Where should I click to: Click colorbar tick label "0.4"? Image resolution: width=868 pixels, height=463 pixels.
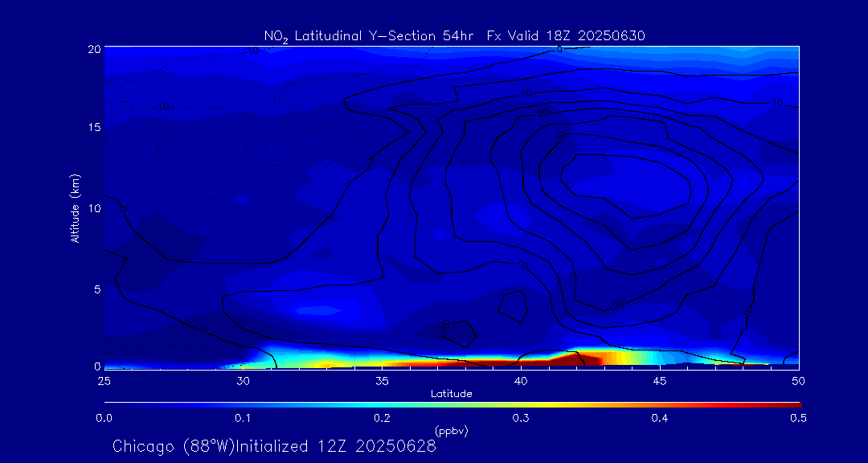tap(659, 418)
